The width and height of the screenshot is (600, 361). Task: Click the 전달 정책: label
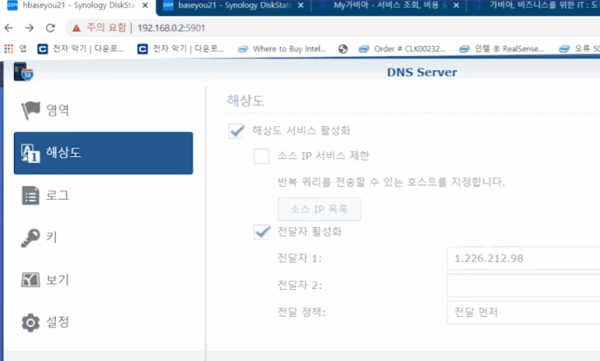[301, 312]
